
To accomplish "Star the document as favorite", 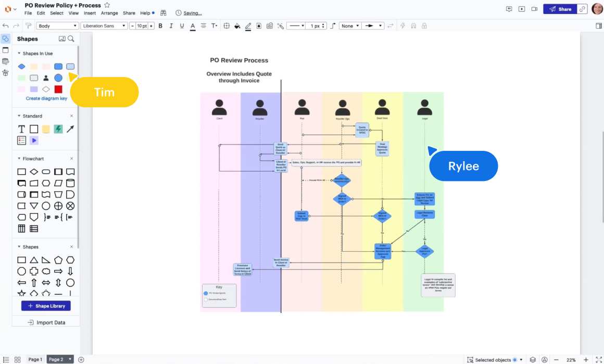I will tap(107, 5).
